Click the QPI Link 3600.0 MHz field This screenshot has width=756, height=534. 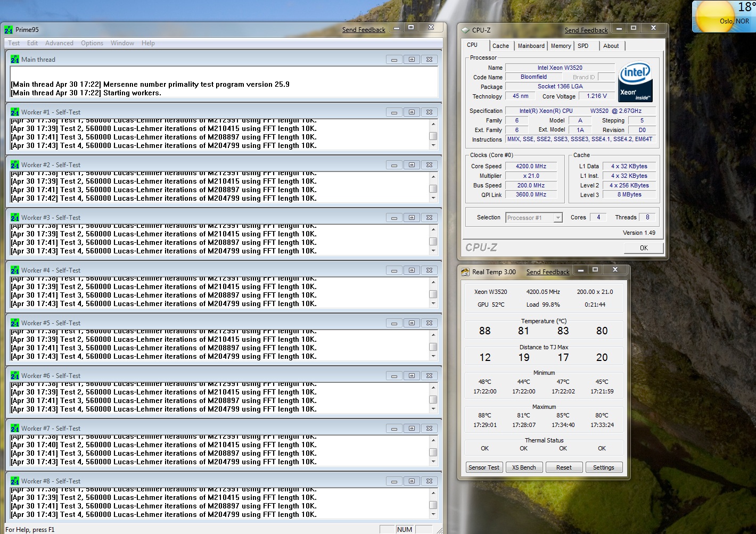(531, 195)
